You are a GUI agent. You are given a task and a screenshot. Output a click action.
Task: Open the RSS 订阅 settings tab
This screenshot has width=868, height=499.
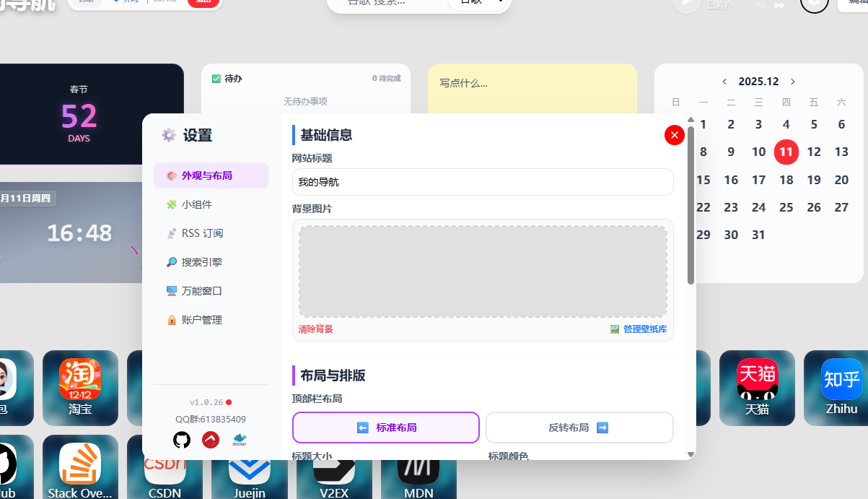pyautogui.click(x=202, y=233)
